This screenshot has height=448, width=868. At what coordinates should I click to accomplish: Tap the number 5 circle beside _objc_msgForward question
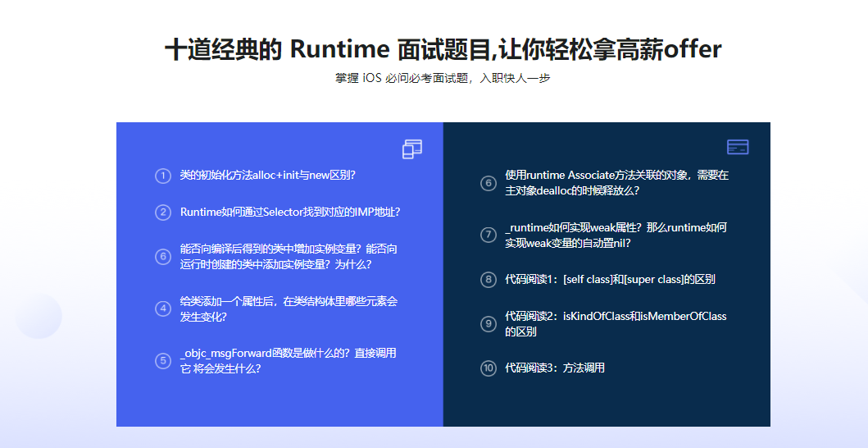click(x=162, y=360)
